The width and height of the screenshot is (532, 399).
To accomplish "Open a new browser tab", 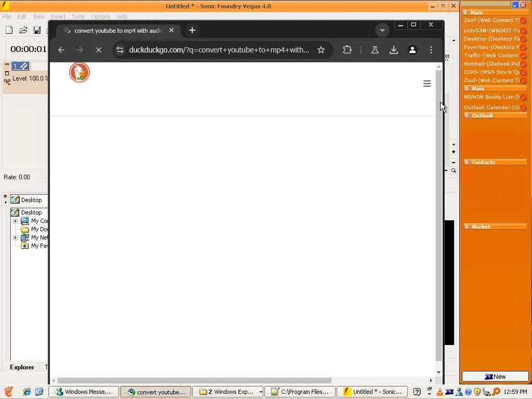I will pos(192,30).
